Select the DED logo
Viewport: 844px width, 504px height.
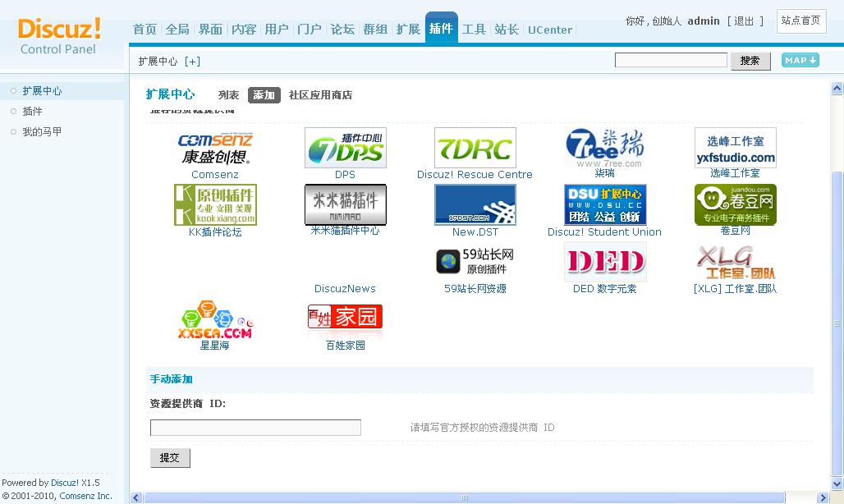coord(605,262)
